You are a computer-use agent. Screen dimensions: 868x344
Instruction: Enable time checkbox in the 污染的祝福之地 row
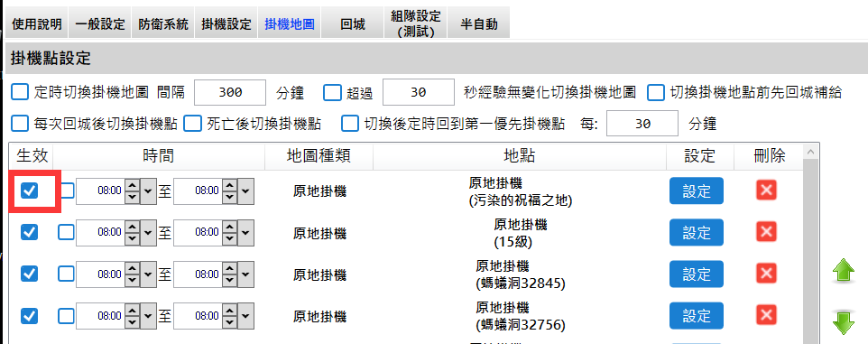coord(67,191)
